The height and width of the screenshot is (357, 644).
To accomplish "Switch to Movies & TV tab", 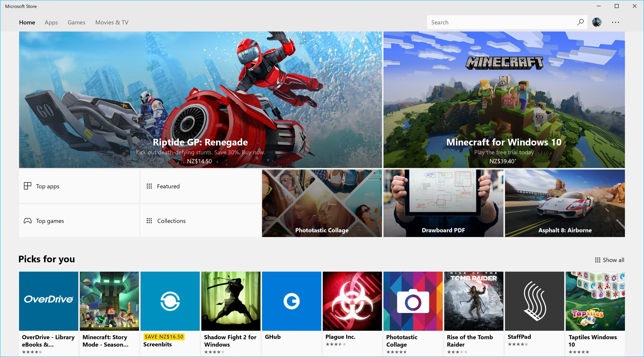I will tap(112, 23).
